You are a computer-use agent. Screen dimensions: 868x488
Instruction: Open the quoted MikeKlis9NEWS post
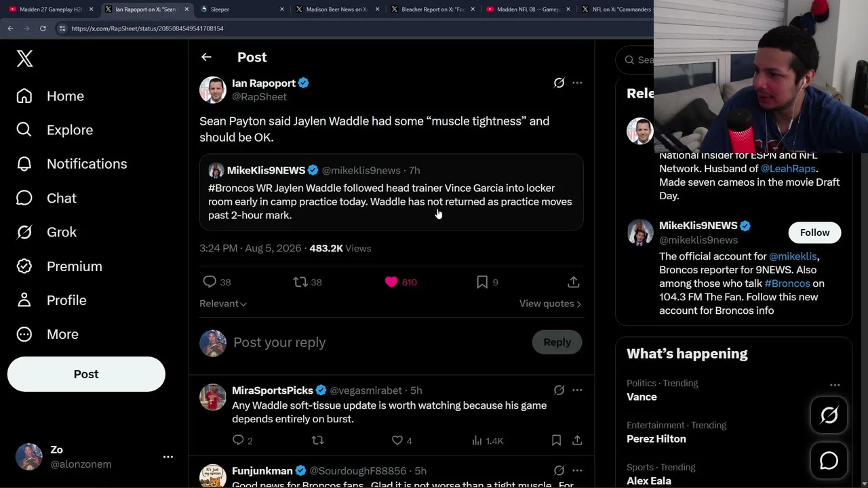[x=391, y=192]
